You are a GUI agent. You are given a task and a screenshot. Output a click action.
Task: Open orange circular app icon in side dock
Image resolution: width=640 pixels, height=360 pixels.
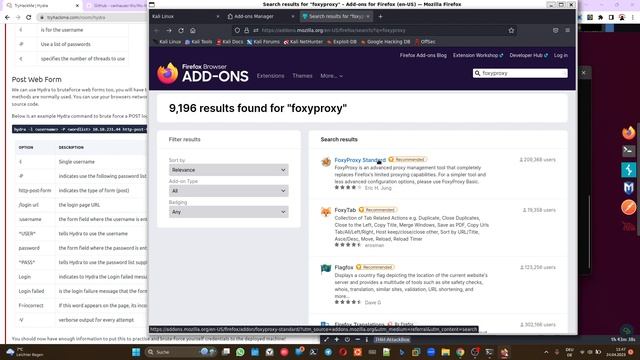629,207
